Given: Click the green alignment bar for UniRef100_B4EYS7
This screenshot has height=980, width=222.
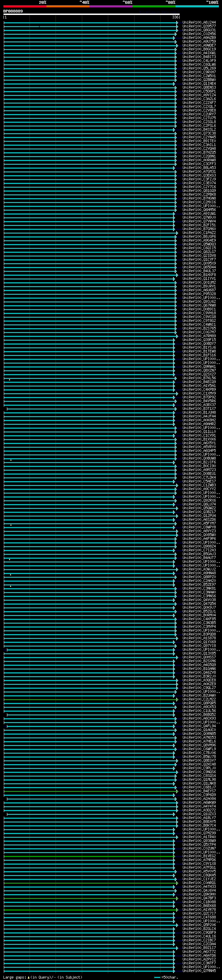Looking at the screenshot, I should (x=91, y=791).
